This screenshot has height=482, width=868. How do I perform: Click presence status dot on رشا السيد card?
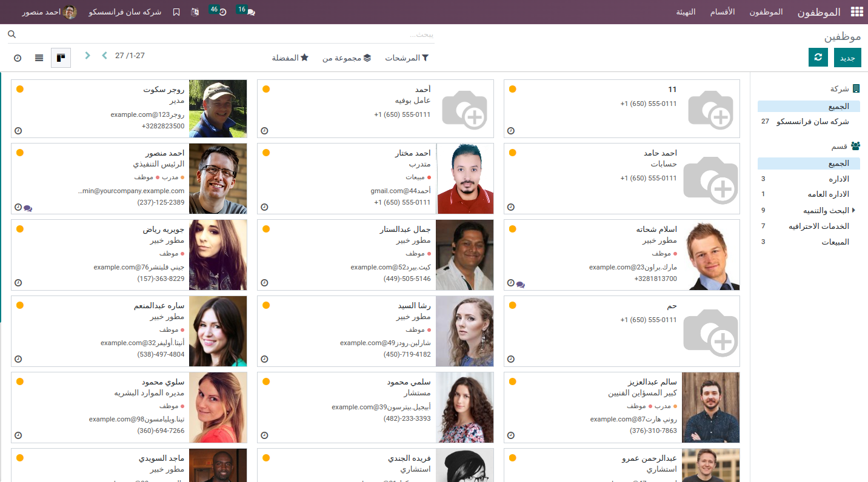(266, 305)
